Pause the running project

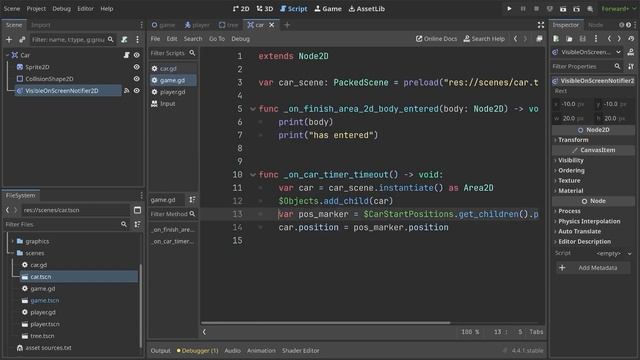[x=523, y=9]
